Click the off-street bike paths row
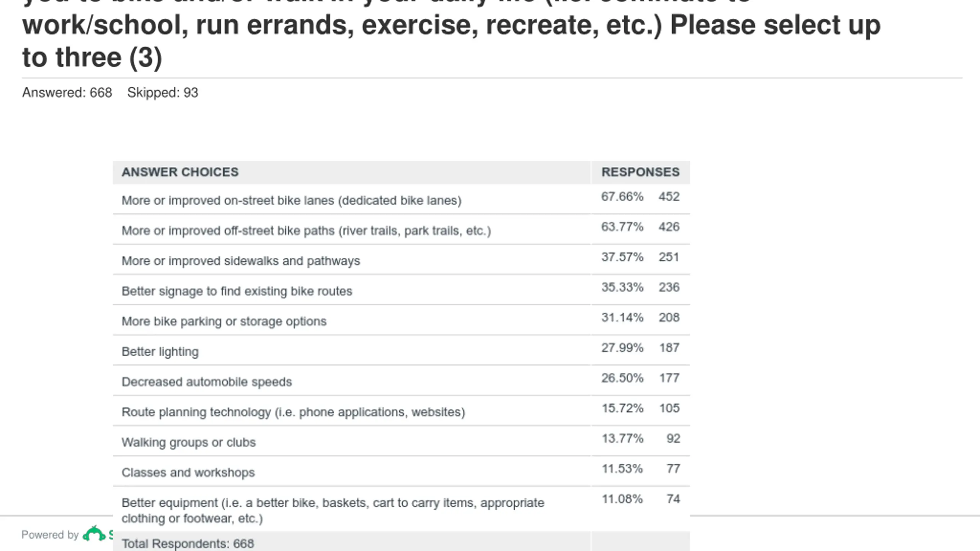The image size is (980, 551). coord(401,230)
